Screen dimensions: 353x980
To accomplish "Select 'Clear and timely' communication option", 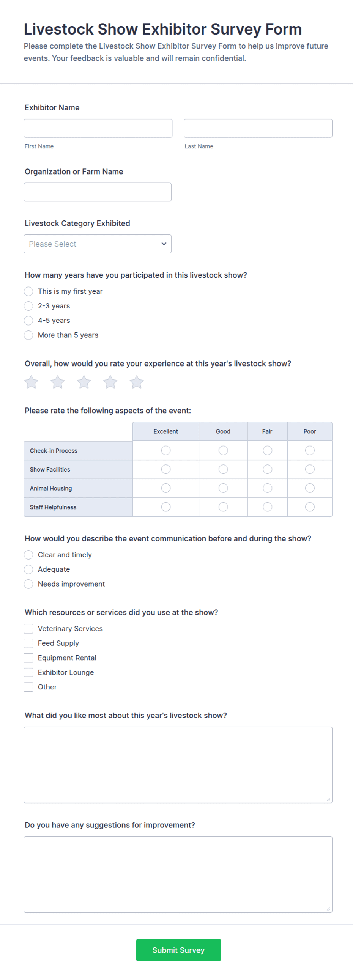I will [x=28, y=555].
